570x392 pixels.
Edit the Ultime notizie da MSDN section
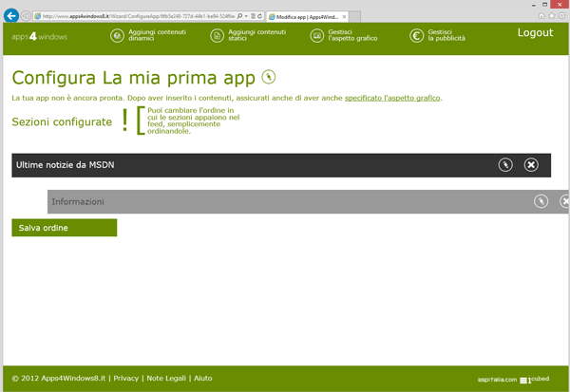(506, 165)
